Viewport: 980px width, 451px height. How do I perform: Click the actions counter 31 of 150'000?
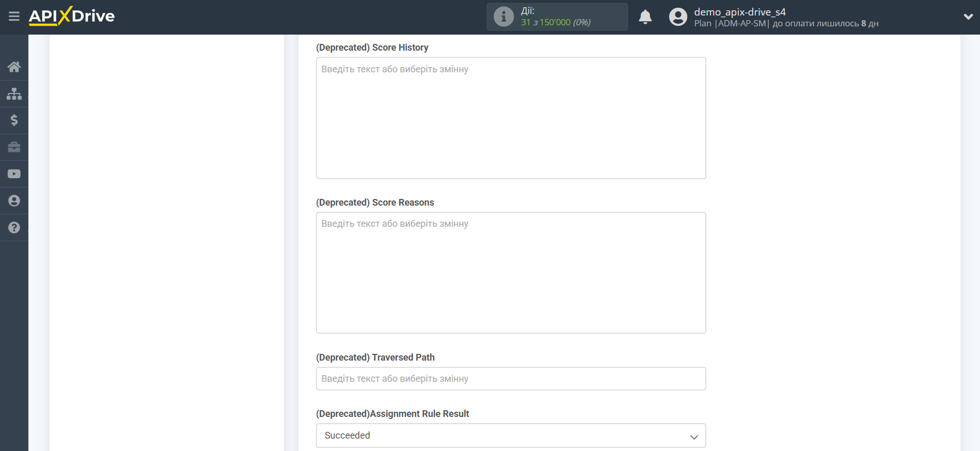(556, 22)
